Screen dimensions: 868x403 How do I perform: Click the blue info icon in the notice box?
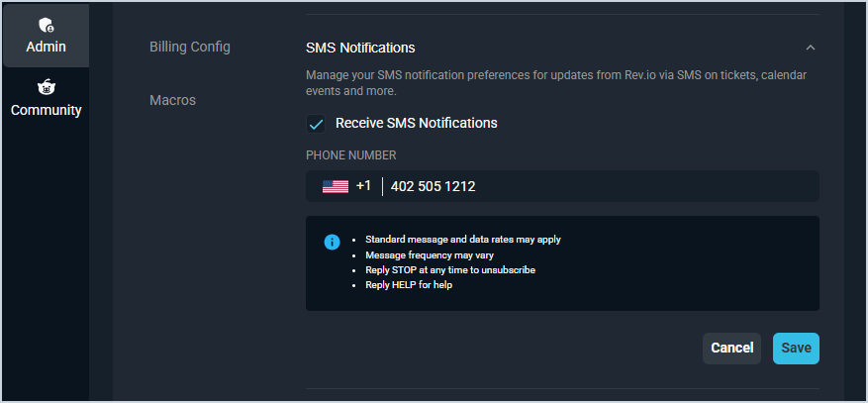332,242
